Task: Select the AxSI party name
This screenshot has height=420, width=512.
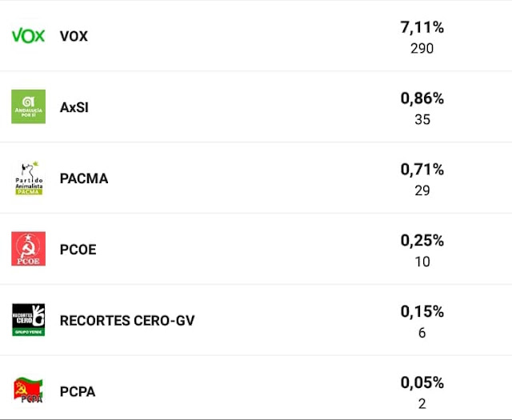Action: tap(74, 107)
